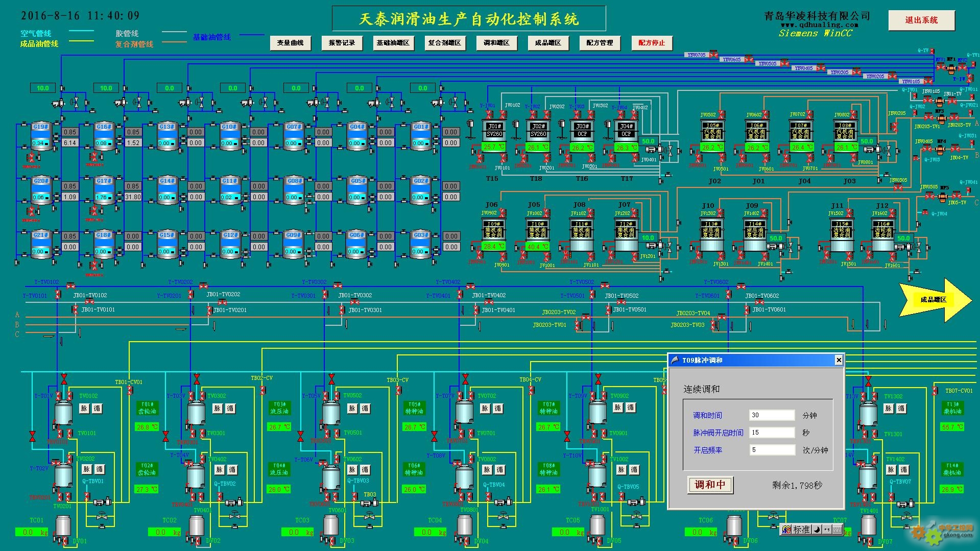The width and height of the screenshot is (980, 551).
Task: Toggle the Y-TV0102 valve
Action: 70,286
